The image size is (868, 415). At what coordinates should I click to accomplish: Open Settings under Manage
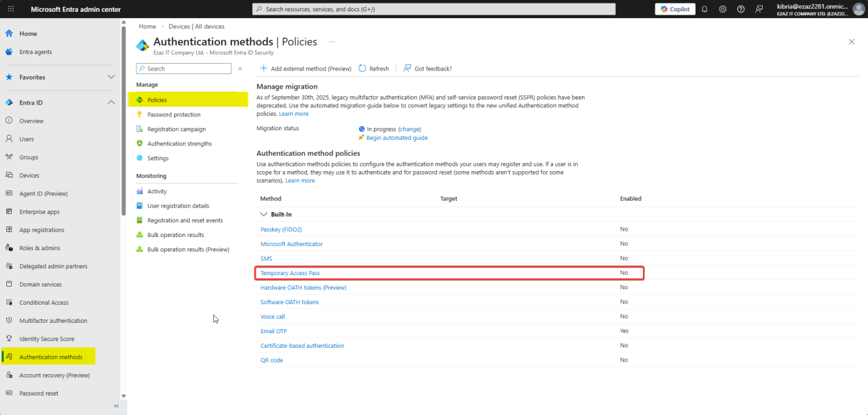pos(158,158)
